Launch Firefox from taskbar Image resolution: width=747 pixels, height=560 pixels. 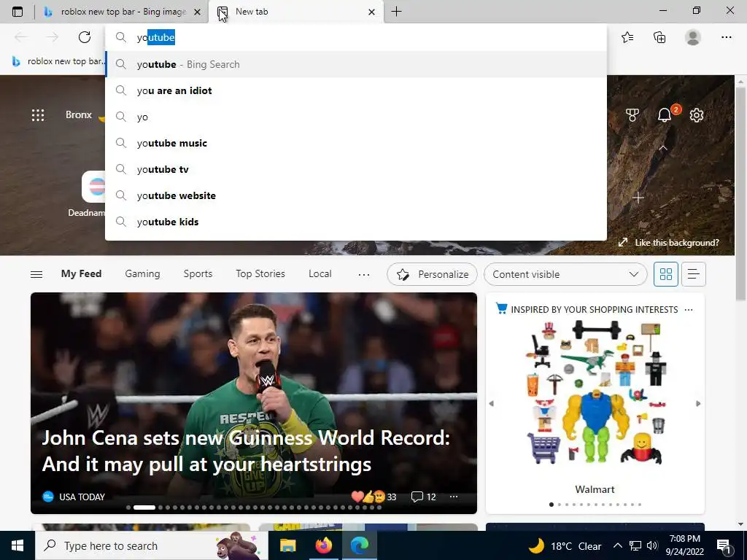(x=323, y=545)
